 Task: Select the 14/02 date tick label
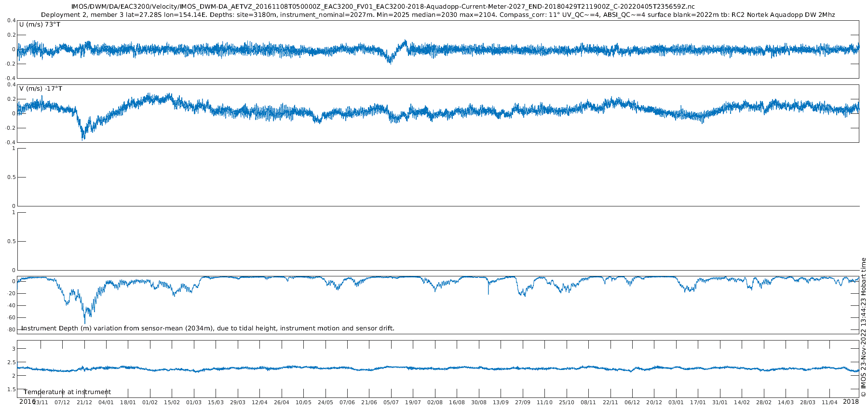742,403
